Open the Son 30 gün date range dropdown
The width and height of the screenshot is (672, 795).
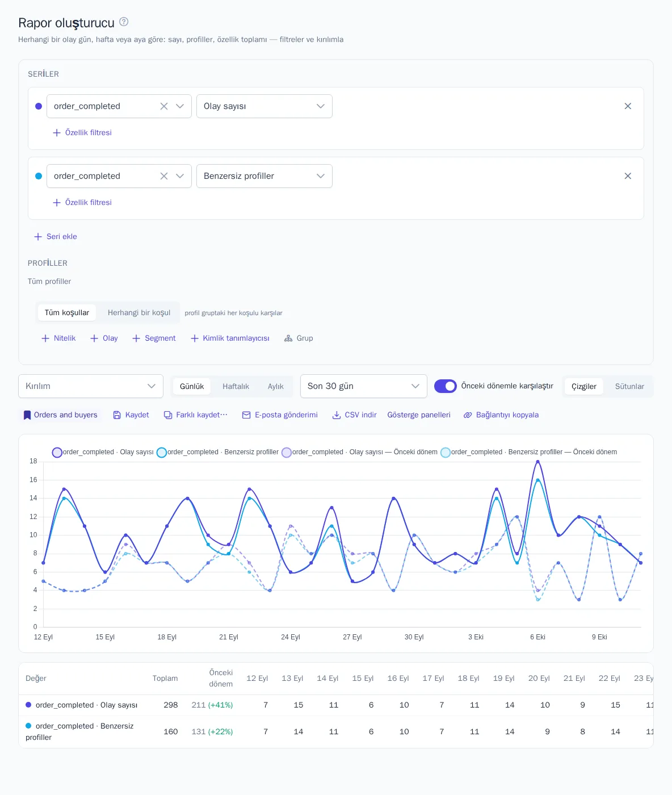point(364,386)
